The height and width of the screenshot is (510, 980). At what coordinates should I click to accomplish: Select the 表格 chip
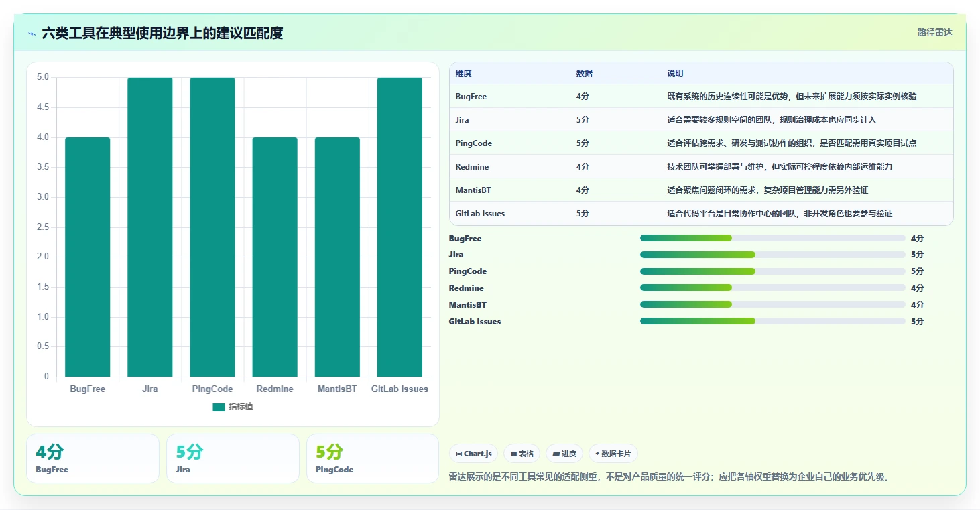(522, 454)
